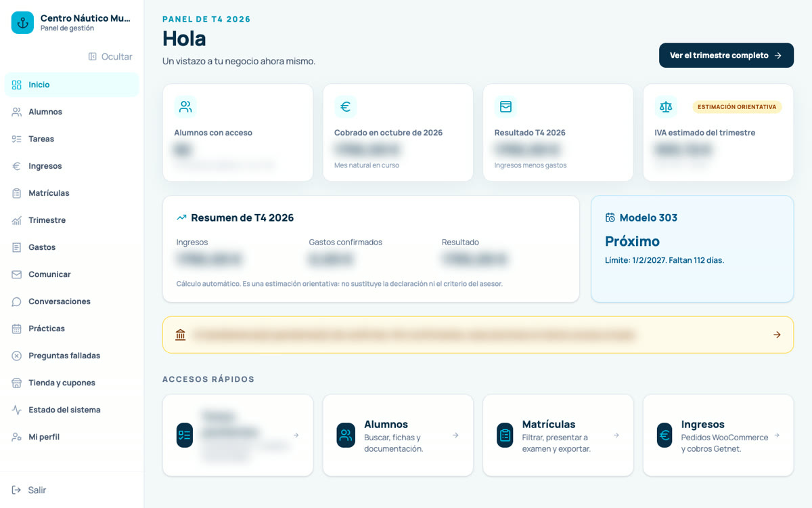Click the euro icon in Cobrado en octubre card
Screen dimensions: 812x508
[x=346, y=106]
